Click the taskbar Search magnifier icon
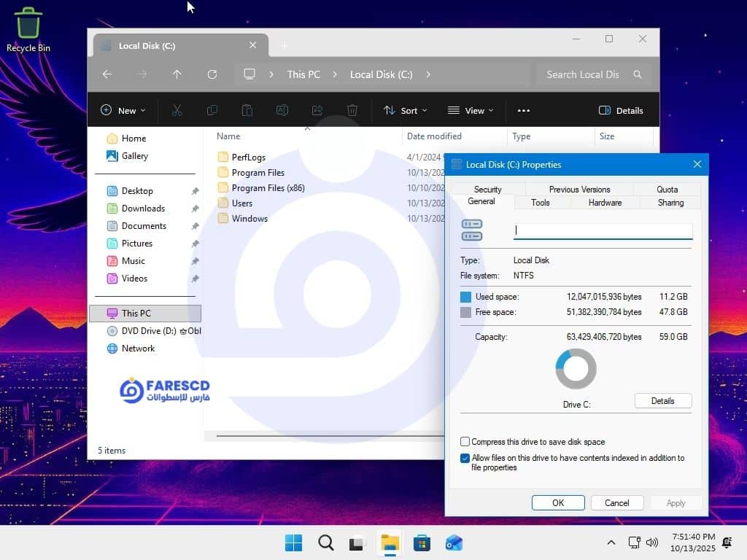The width and height of the screenshot is (747, 560). pos(326,543)
